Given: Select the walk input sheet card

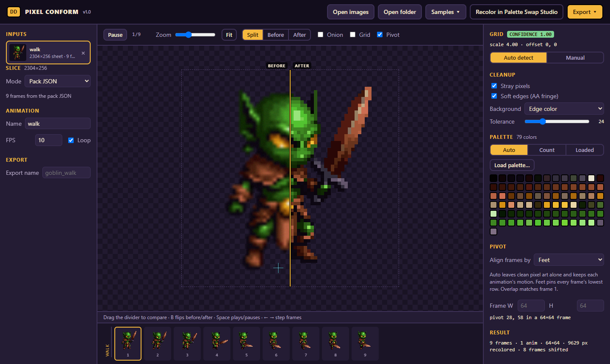Looking at the screenshot, I should click(x=48, y=52).
